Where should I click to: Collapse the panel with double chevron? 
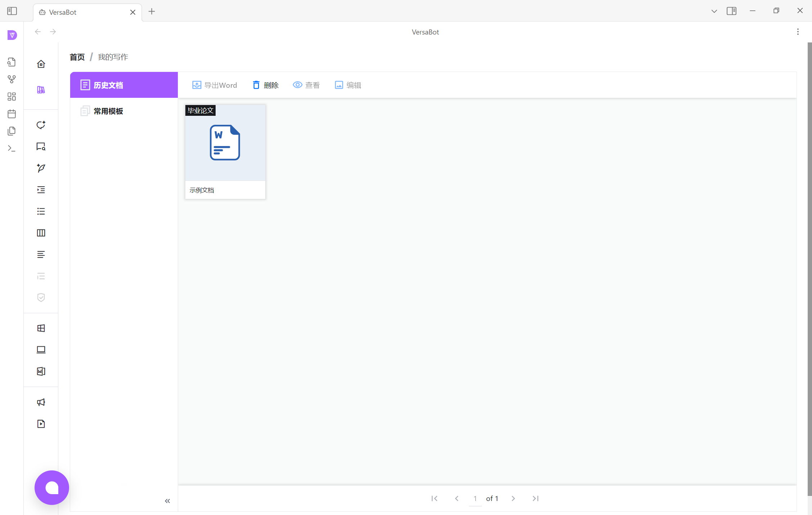[x=167, y=501]
